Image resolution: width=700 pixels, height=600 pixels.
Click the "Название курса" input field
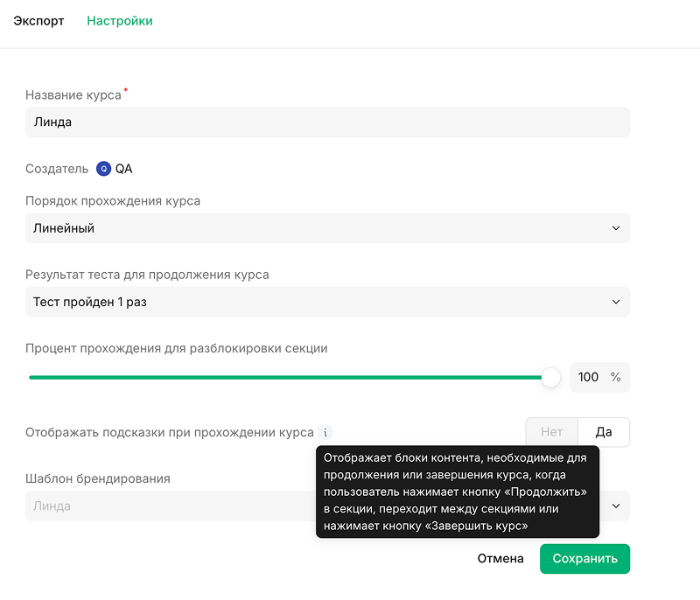click(327, 122)
